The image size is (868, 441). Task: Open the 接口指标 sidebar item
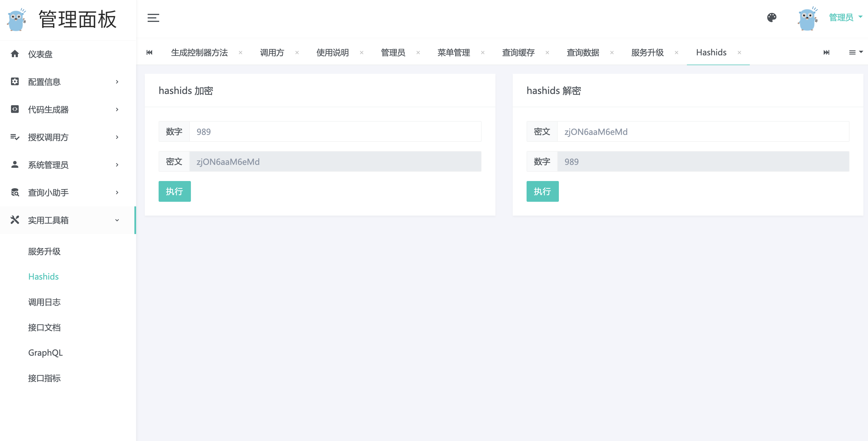[x=44, y=378]
